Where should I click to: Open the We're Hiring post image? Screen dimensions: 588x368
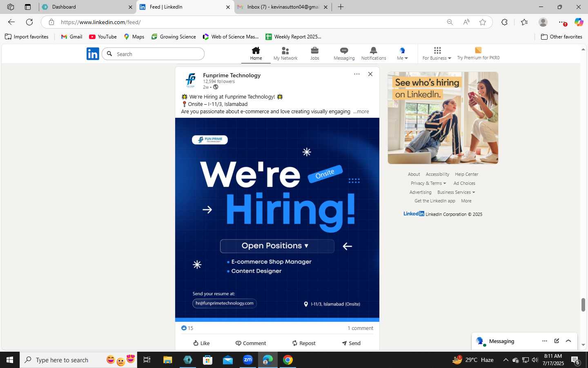[277, 220]
